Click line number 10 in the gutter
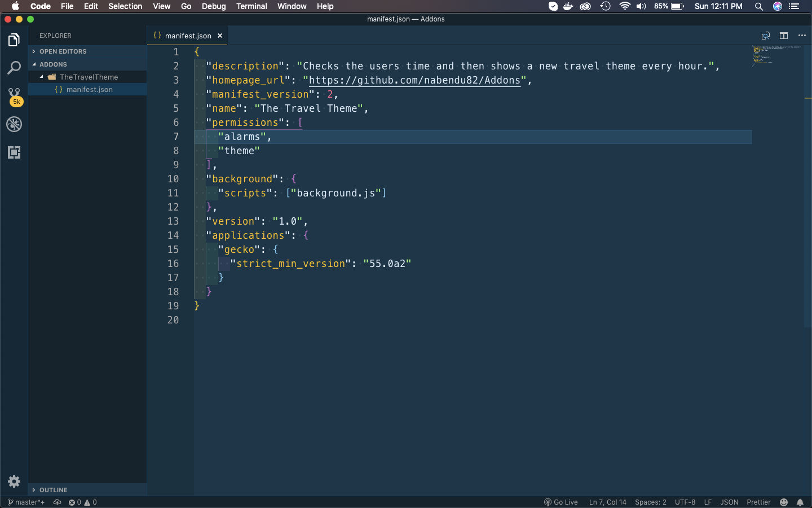This screenshot has width=812, height=508. click(x=173, y=179)
